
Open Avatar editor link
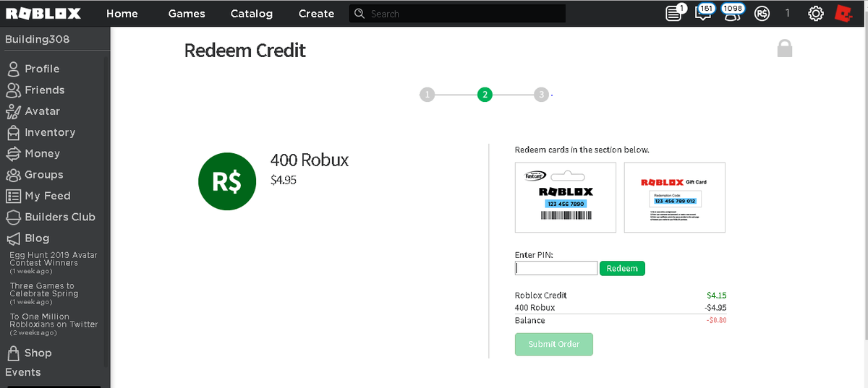pos(42,111)
